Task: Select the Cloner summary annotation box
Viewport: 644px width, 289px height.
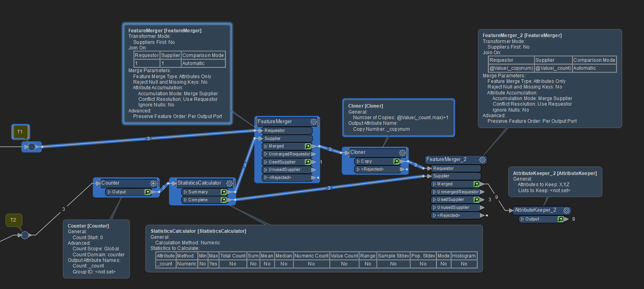Action: tap(399, 118)
